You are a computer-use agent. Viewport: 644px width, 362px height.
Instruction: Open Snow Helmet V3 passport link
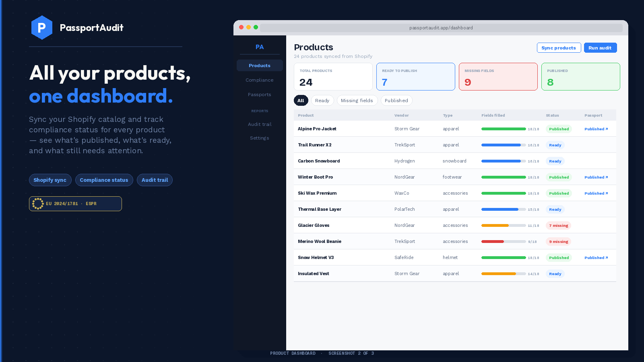click(596, 258)
